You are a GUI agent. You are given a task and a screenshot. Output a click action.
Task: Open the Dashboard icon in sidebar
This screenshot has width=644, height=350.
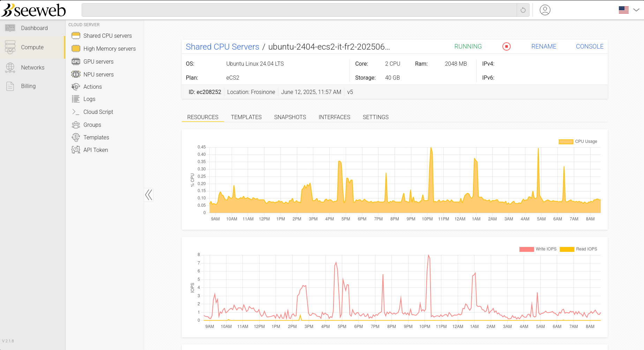10,28
